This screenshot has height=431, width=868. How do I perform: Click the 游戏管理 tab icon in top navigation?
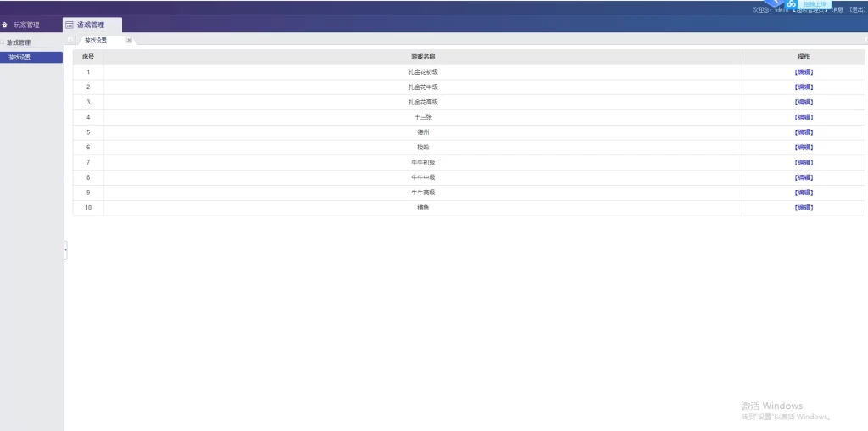tap(70, 25)
